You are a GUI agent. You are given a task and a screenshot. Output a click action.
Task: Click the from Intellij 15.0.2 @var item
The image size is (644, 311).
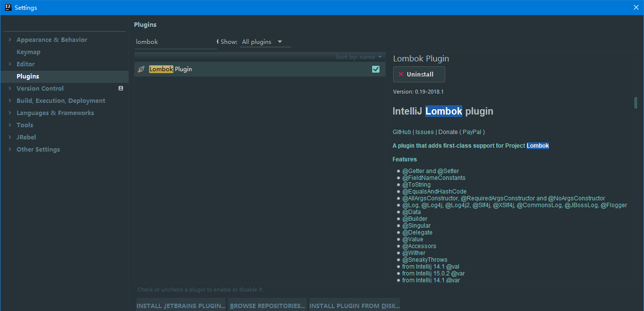434,273
